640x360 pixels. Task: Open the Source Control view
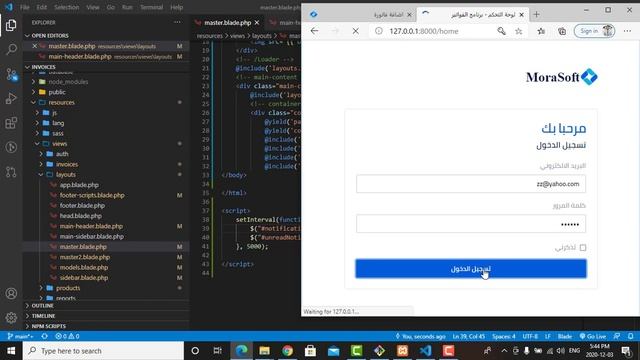(x=11, y=74)
